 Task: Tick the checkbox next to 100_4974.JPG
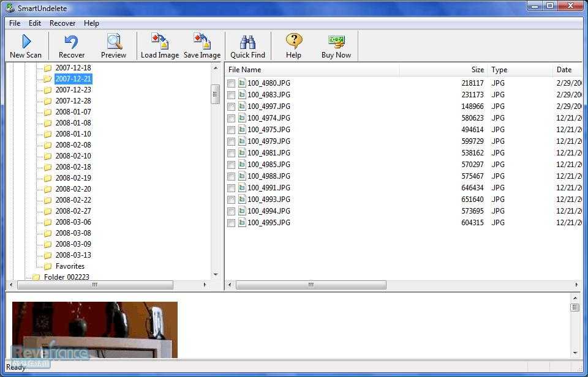click(232, 119)
